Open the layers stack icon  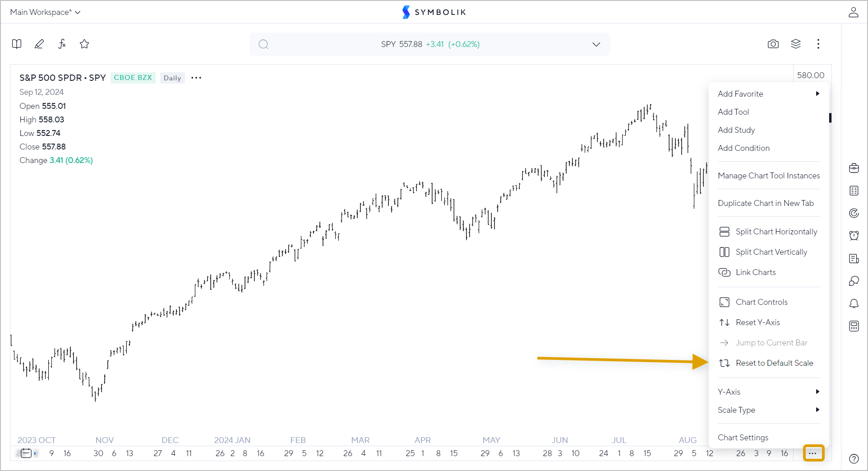click(x=796, y=44)
